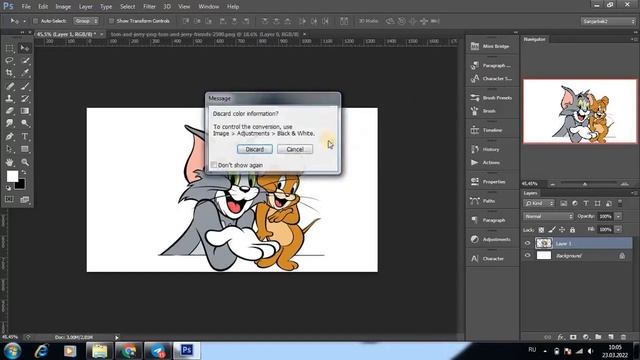Click the background color swatch
Viewport: 640px width, 360px height.
pos(20,184)
